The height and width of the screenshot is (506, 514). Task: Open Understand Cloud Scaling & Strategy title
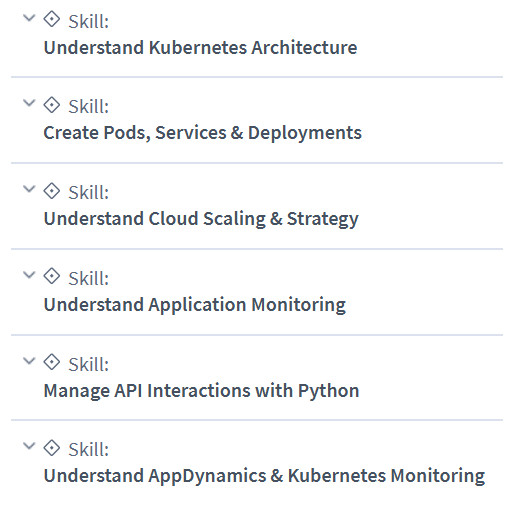[201, 219]
